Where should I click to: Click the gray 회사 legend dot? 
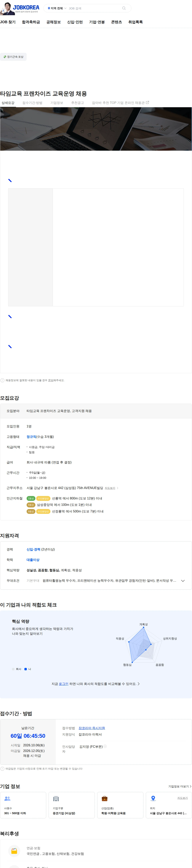(13, 669)
